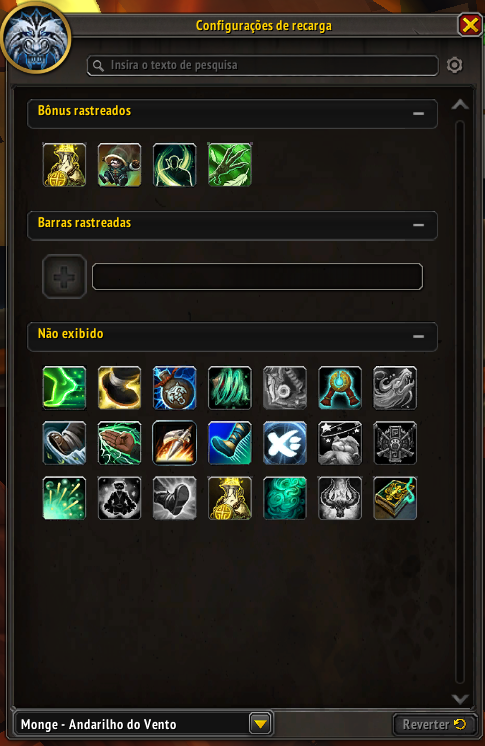Click the Reverter button
The image size is (485, 746).
[435, 724]
